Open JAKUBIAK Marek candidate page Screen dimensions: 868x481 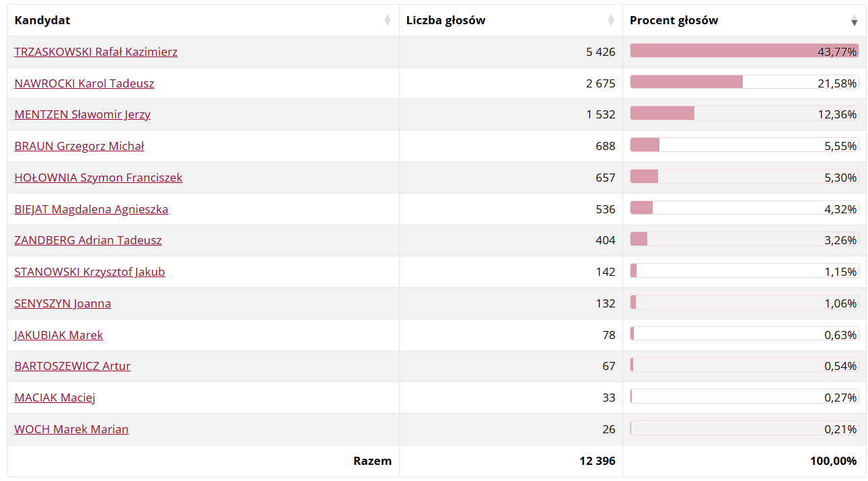(x=59, y=335)
